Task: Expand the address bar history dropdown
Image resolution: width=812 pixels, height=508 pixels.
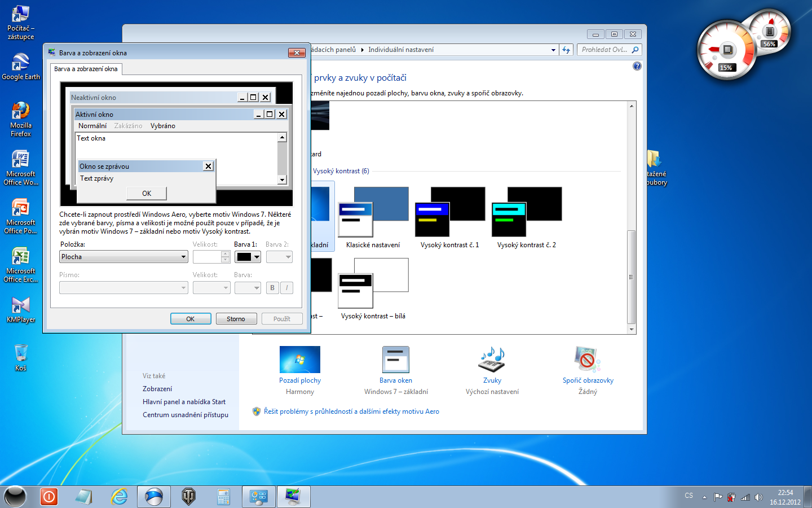Action: pos(553,50)
